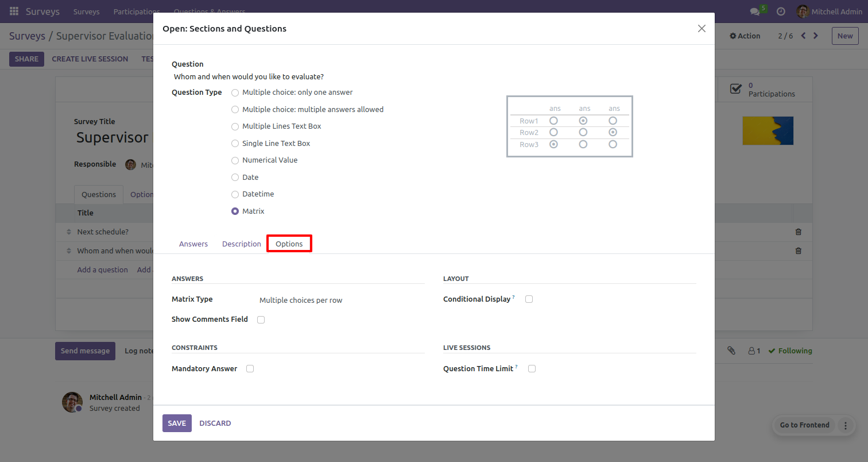This screenshot has height=462, width=868.
Task: Select the Datetime question type
Action: point(235,194)
